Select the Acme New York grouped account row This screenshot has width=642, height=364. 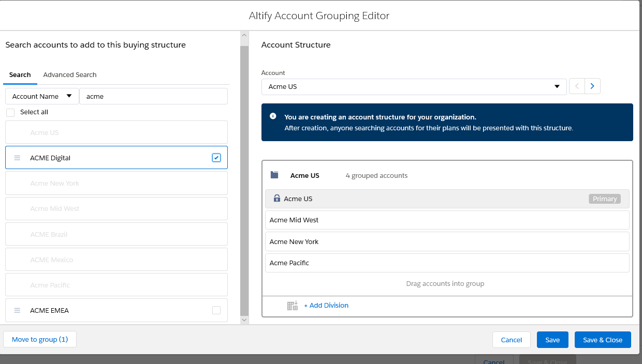coord(447,241)
